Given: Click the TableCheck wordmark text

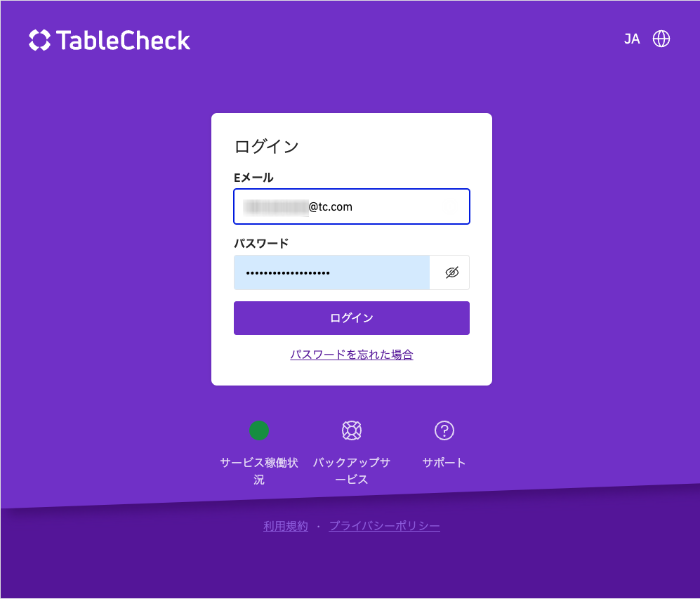Looking at the screenshot, I should [x=124, y=40].
